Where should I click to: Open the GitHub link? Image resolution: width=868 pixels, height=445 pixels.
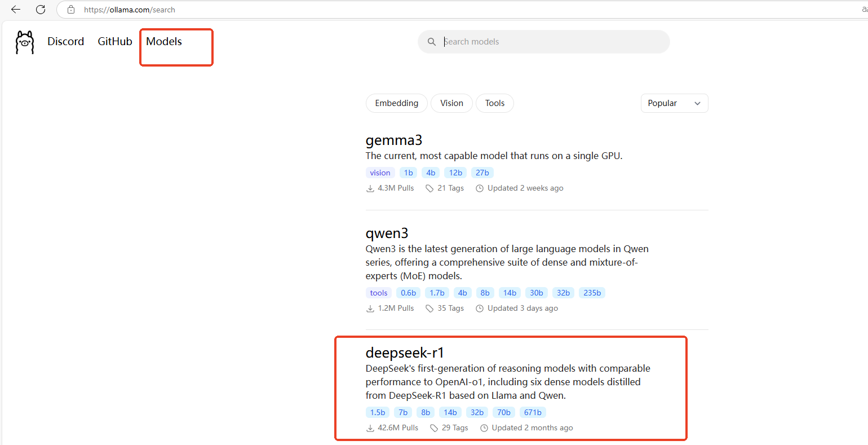point(115,41)
